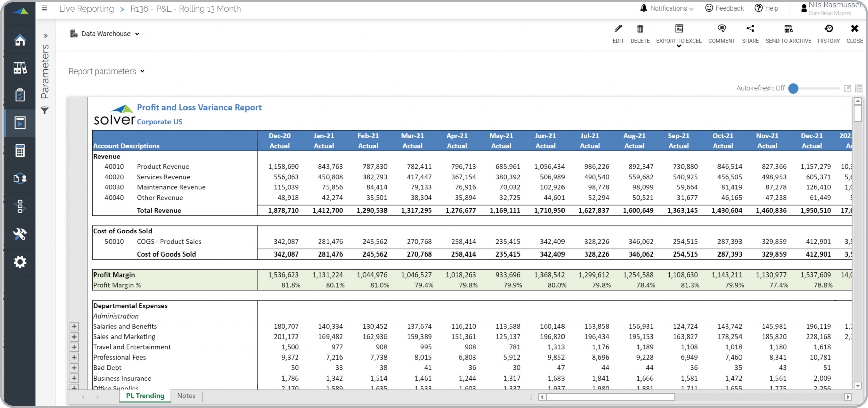Viewport: 868px width, 408px height.
Task: Click the Delete trash icon
Action: click(x=640, y=29)
